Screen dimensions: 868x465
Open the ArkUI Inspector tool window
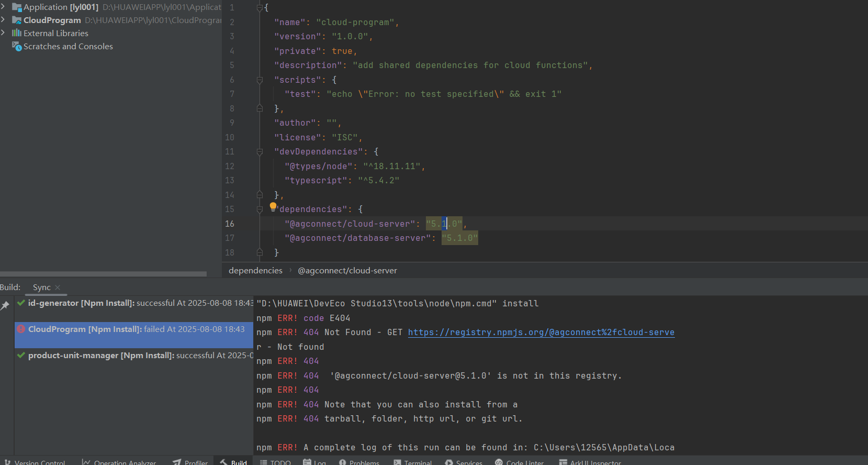590,462
